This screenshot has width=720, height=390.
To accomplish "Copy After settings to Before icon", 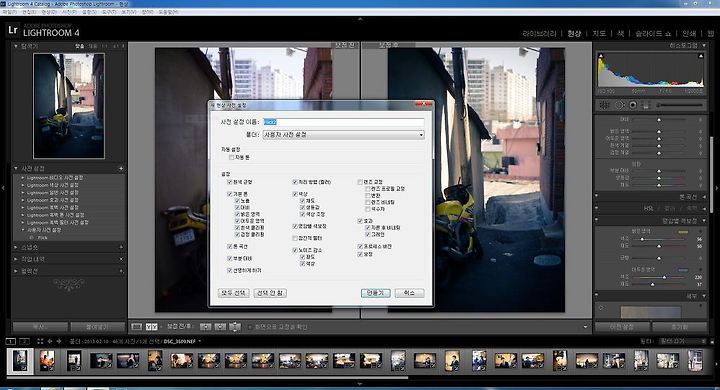I will click(220, 327).
